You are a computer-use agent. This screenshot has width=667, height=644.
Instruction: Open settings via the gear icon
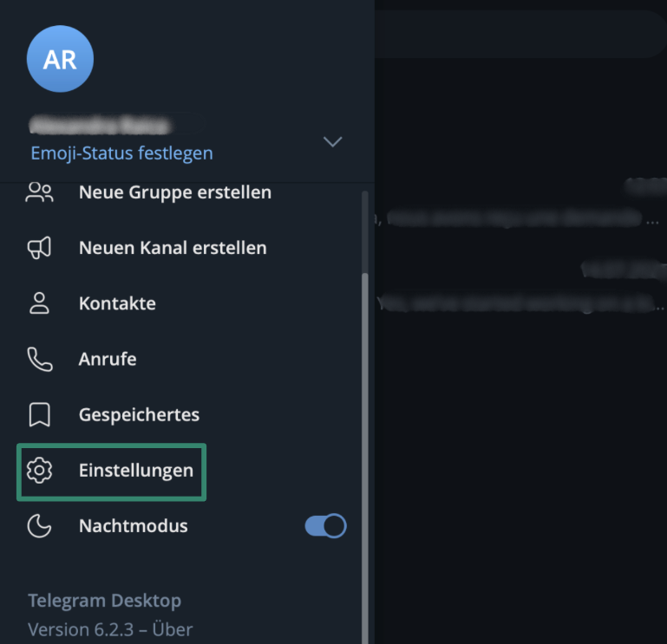click(x=40, y=471)
